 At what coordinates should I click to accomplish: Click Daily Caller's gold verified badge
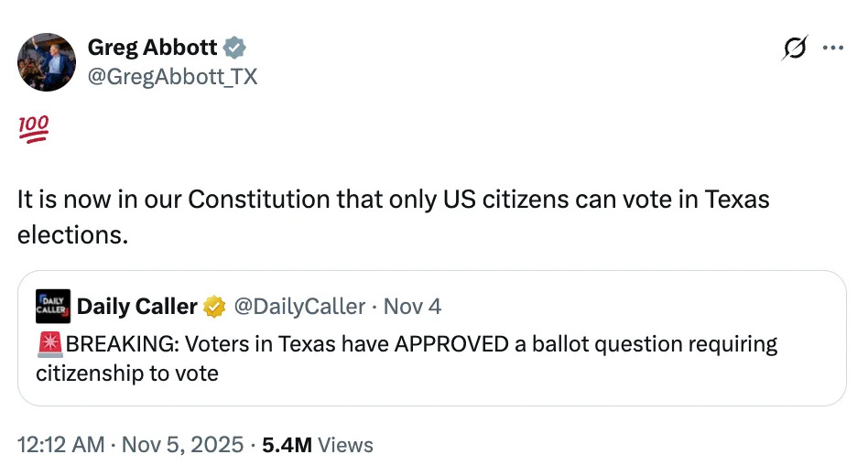tap(215, 307)
